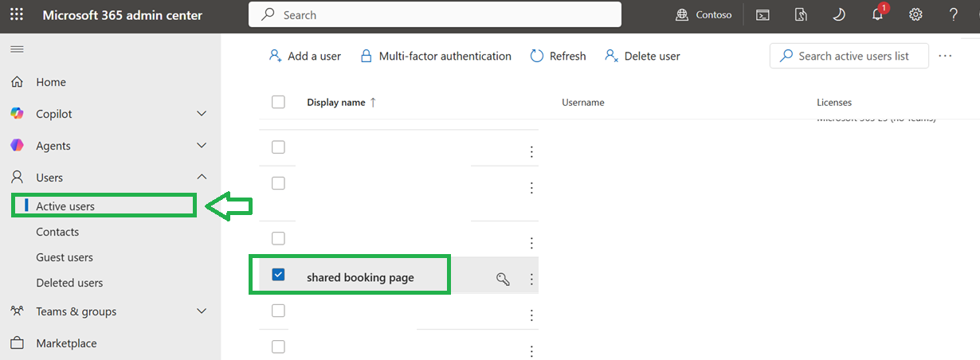Select Guest users
The height and width of the screenshot is (360, 980).
(x=65, y=257)
